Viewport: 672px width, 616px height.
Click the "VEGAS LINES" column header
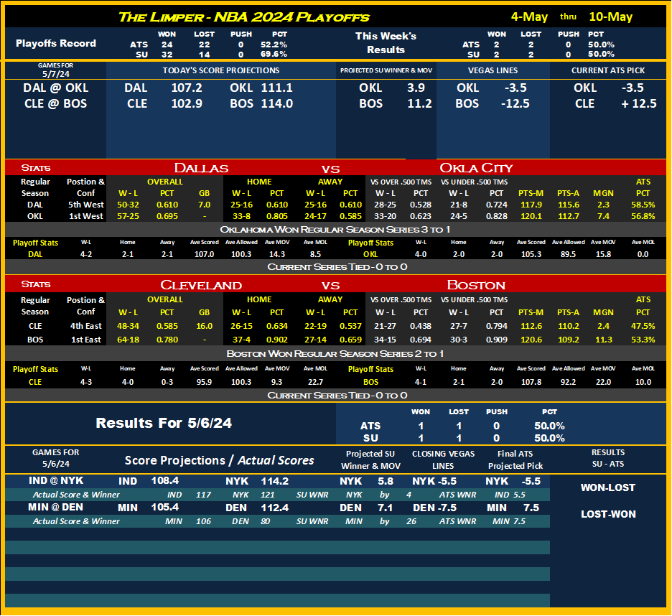click(x=493, y=70)
